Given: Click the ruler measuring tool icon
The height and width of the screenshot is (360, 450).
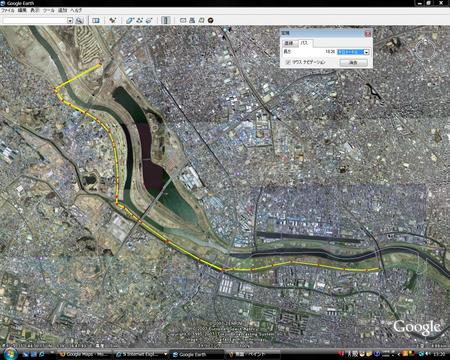Looking at the screenshot, I should point(166,20).
